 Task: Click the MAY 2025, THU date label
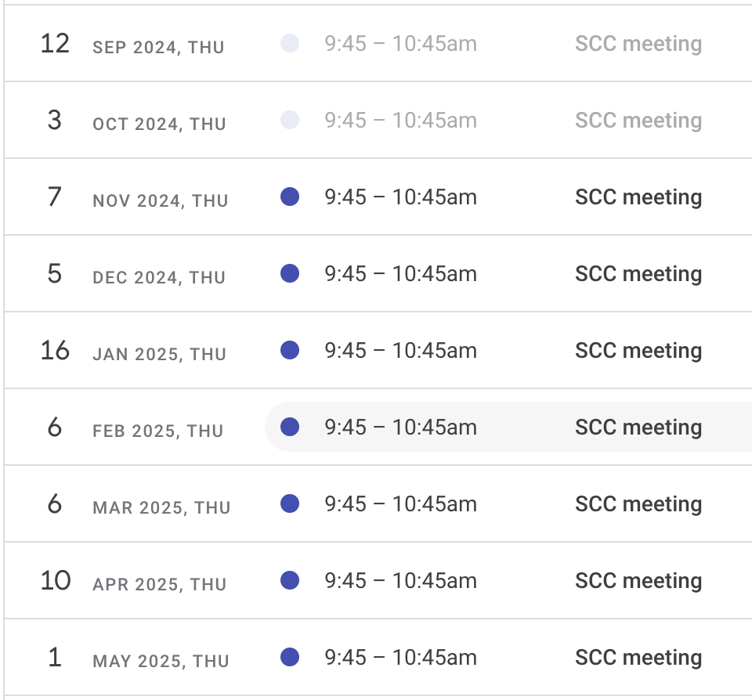point(161,661)
